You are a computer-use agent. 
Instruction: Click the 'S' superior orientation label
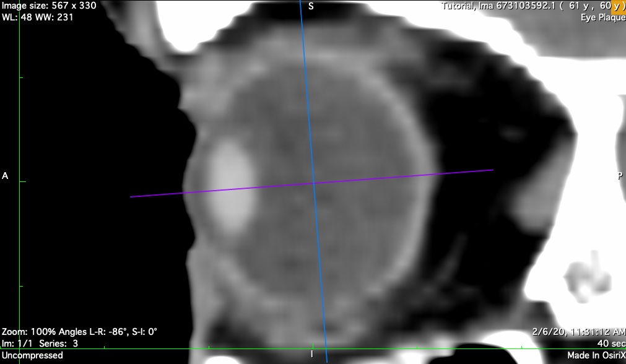click(x=311, y=6)
